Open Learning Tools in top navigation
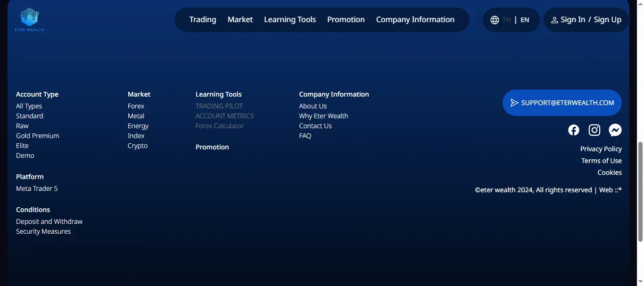644x286 pixels. pyautogui.click(x=290, y=20)
